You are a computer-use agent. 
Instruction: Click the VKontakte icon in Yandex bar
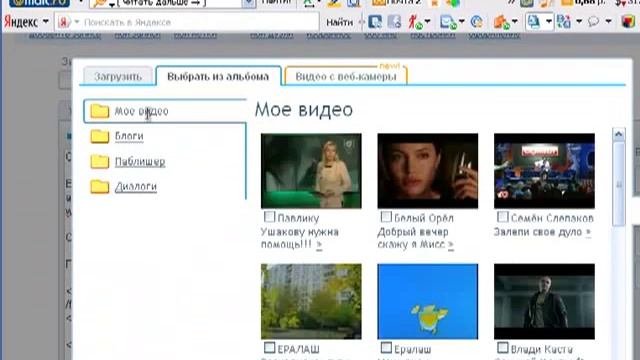pos(375,22)
